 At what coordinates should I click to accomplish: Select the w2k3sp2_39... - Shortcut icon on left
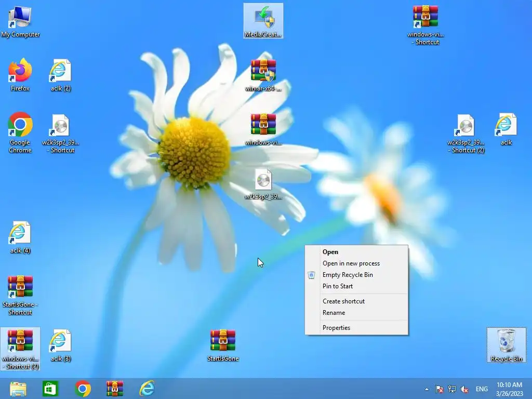[x=60, y=133]
